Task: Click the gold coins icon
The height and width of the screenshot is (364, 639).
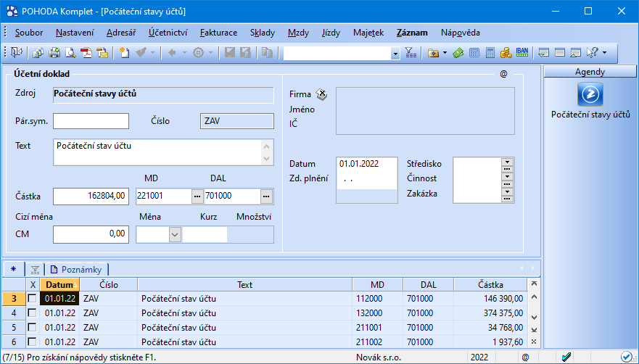Action: 506,53
